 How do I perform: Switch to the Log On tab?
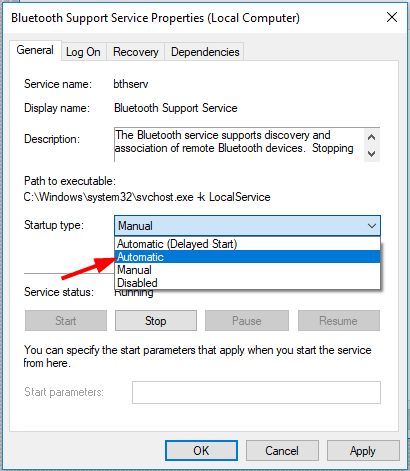83,52
